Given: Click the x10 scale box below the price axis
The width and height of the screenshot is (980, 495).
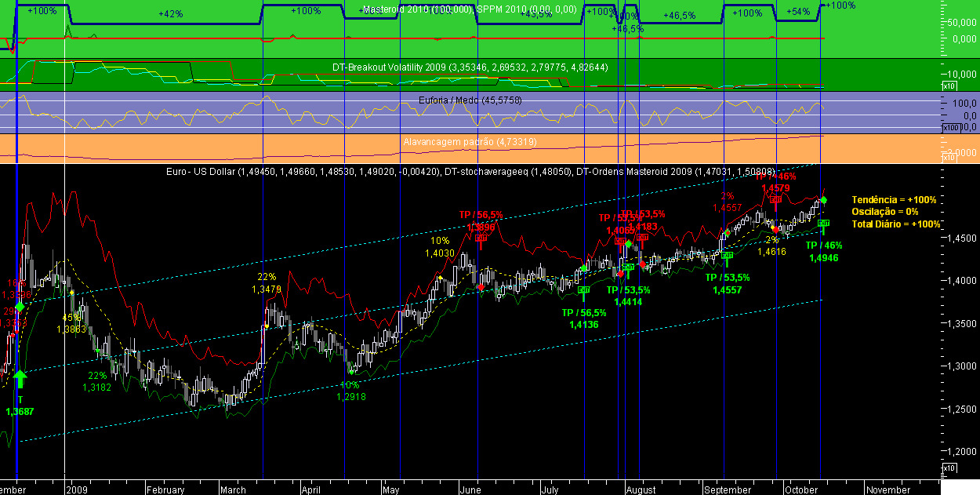Looking at the screenshot, I should pos(949,468).
